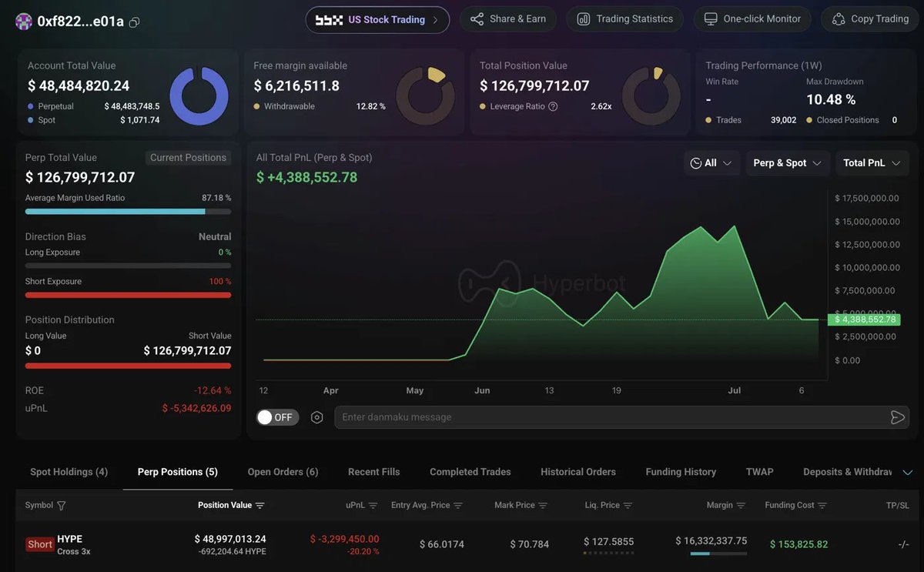The height and width of the screenshot is (572, 924).
Task: Click the Leverage Ratio help icon
Action: tap(553, 106)
